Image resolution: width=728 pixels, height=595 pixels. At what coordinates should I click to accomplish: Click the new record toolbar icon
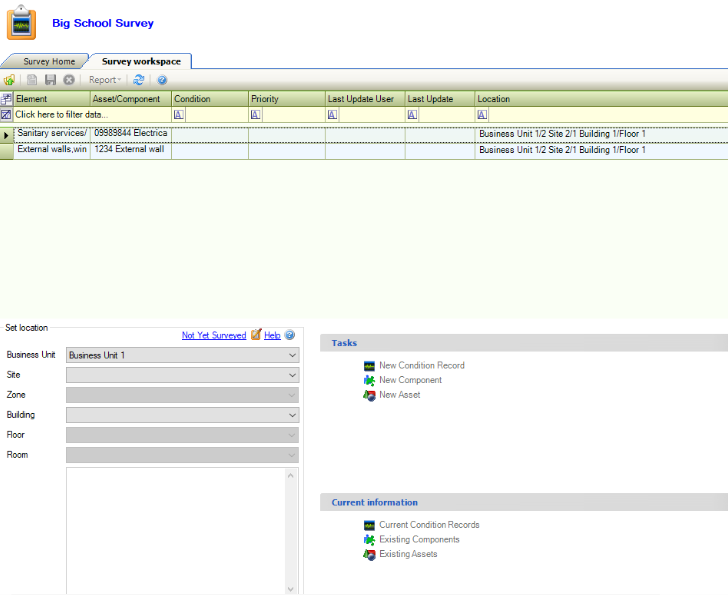[10, 80]
